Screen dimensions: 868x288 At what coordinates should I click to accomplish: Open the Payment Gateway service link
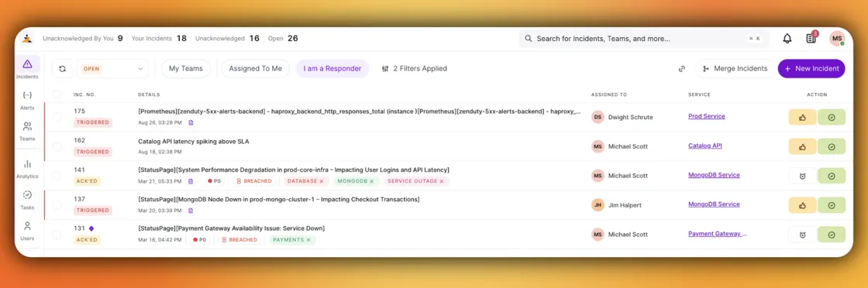(x=717, y=234)
